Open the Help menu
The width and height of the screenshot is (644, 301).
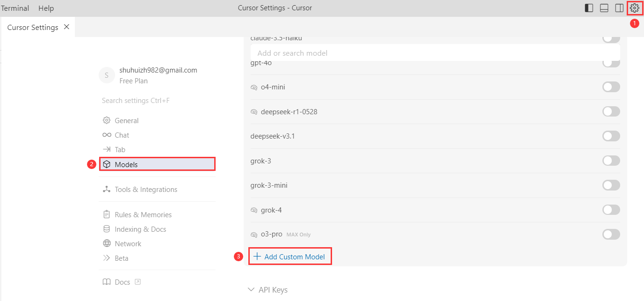coord(46,8)
